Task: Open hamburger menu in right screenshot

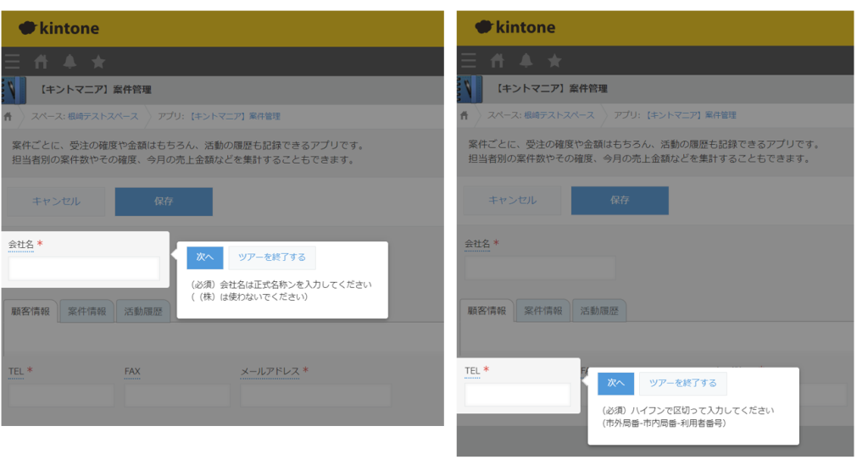Action: 468,60
